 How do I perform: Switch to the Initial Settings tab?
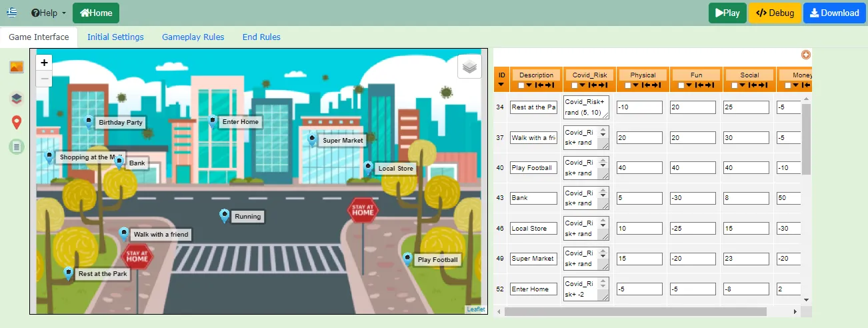(115, 37)
